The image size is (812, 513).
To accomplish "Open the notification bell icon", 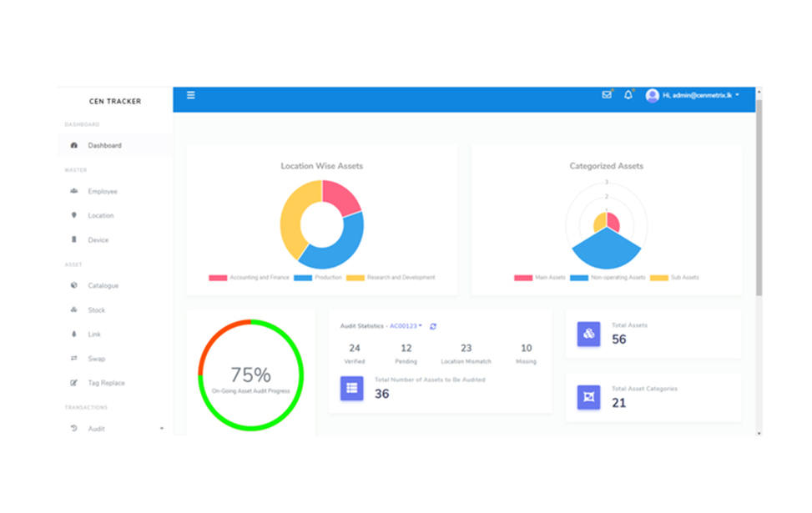I will [x=628, y=95].
